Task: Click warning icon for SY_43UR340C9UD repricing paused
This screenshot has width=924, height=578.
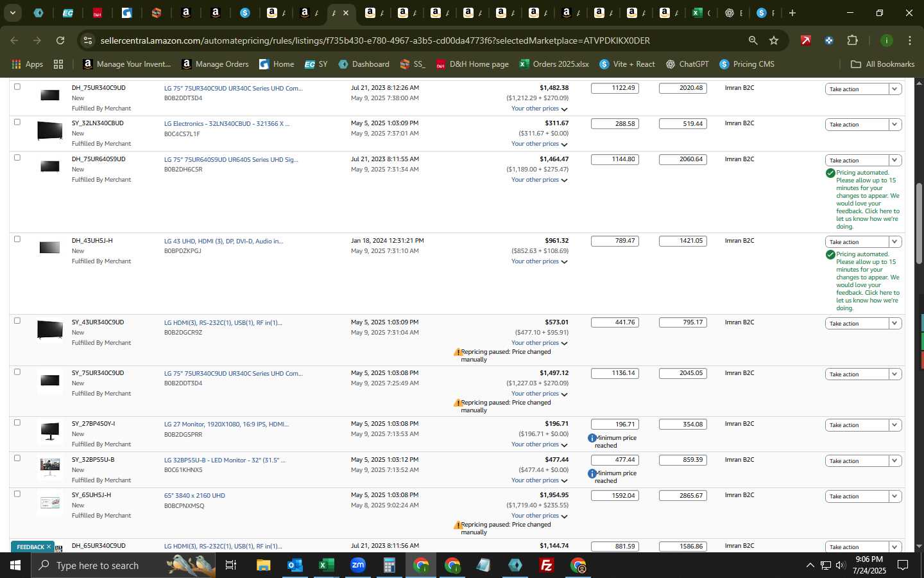Action: click(458, 352)
